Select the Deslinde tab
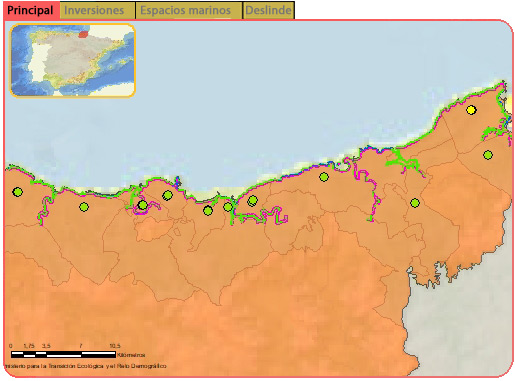The image size is (515, 381). [x=269, y=10]
